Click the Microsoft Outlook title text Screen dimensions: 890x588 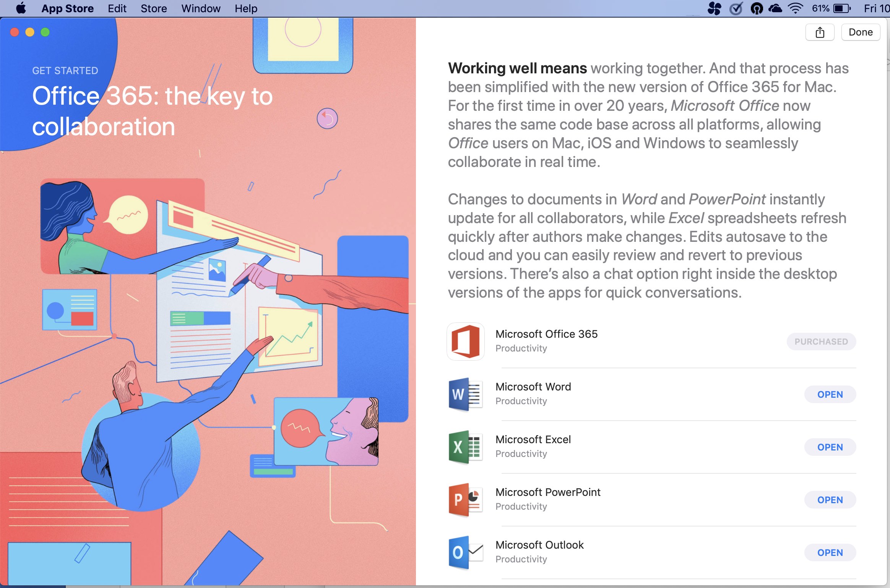pos(539,544)
